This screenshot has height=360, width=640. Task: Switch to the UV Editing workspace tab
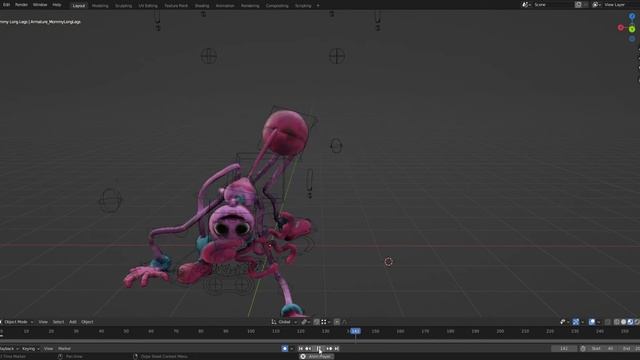(x=148, y=6)
